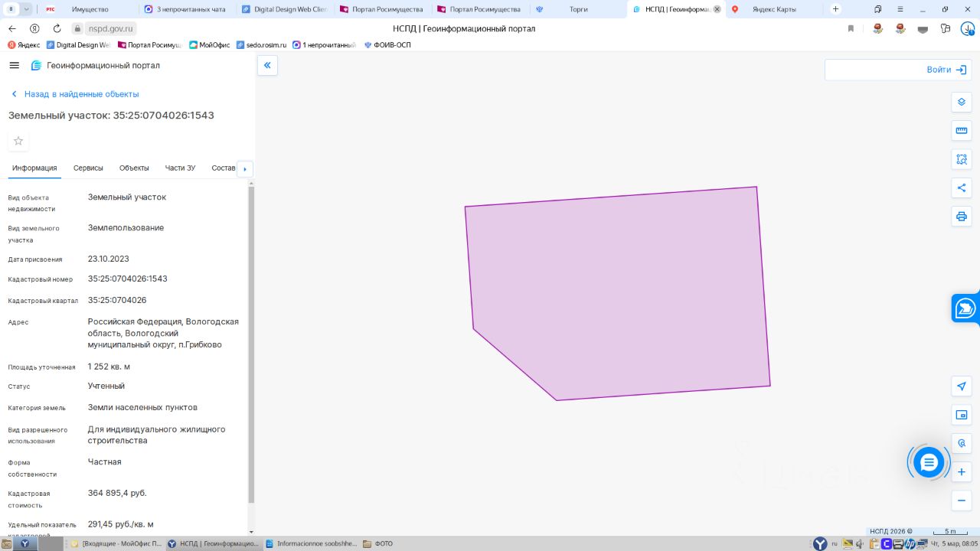This screenshot has width=980, height=551.
Task: Switch to the Имущество browser tab
Action: tap(90, 9)
